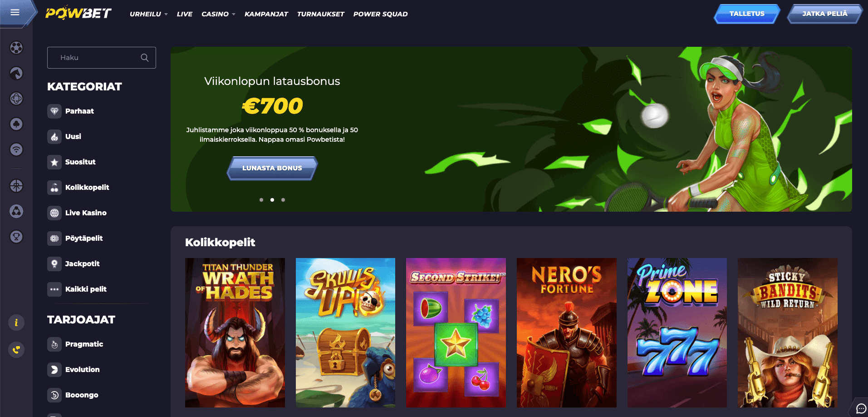This screenshot has height=417, width=868.
Task: Click the horse racing sidebar icon
Action: pyautogui.click(x=16, y=73)
